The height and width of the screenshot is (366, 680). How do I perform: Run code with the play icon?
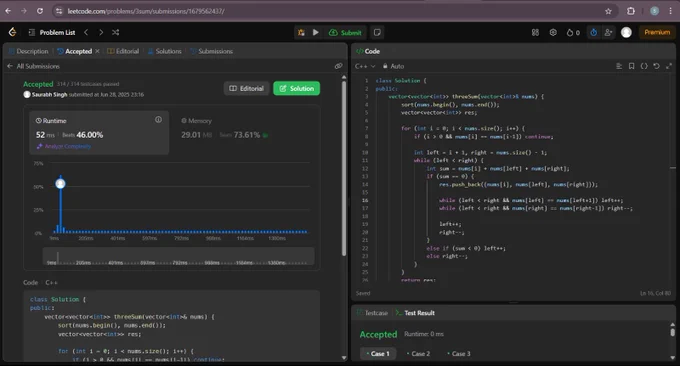[316, 33]
